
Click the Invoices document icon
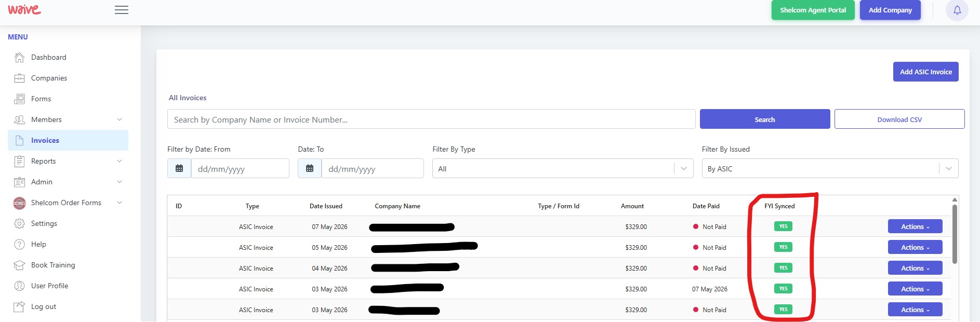click(x=19, y=140)
